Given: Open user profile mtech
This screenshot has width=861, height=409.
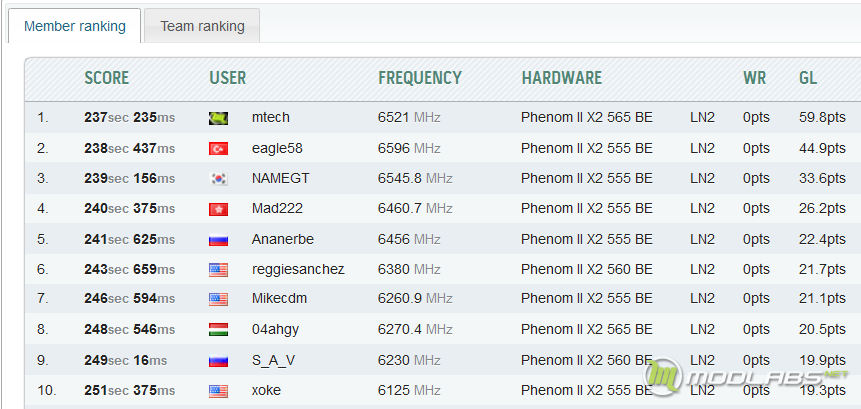Looking at the screenshot, I should click(271, 117).
